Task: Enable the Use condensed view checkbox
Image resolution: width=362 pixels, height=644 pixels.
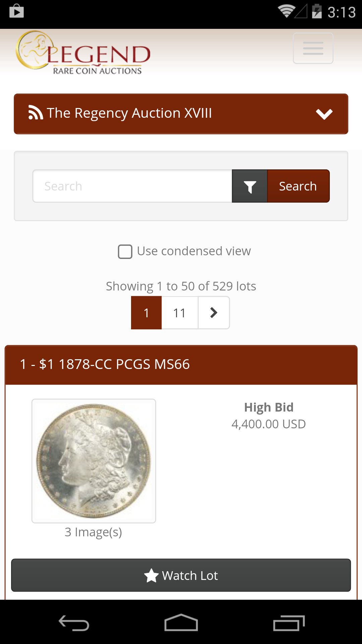Action: point(124,251)
